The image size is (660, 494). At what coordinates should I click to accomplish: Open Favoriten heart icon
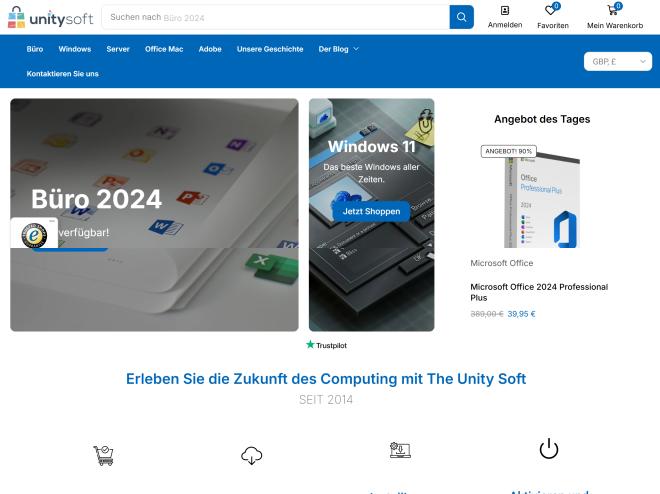point(551,10)
